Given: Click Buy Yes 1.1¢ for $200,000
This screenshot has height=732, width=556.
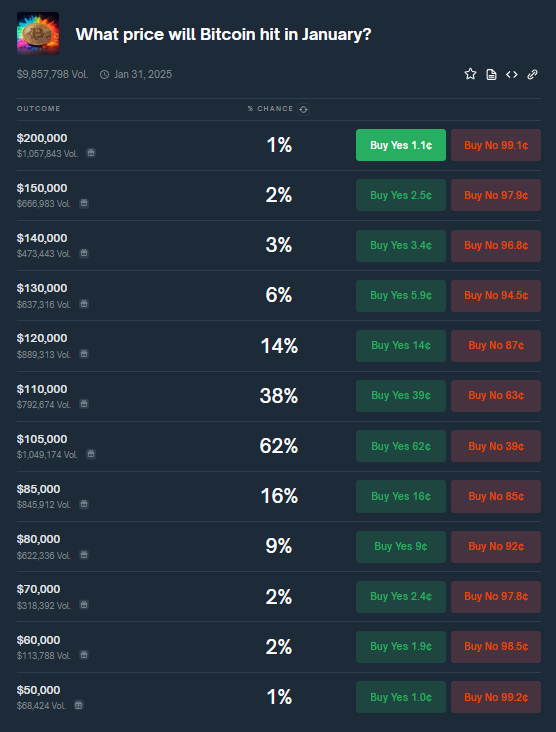Looking at the screenshot, I should tap(401, 145).
